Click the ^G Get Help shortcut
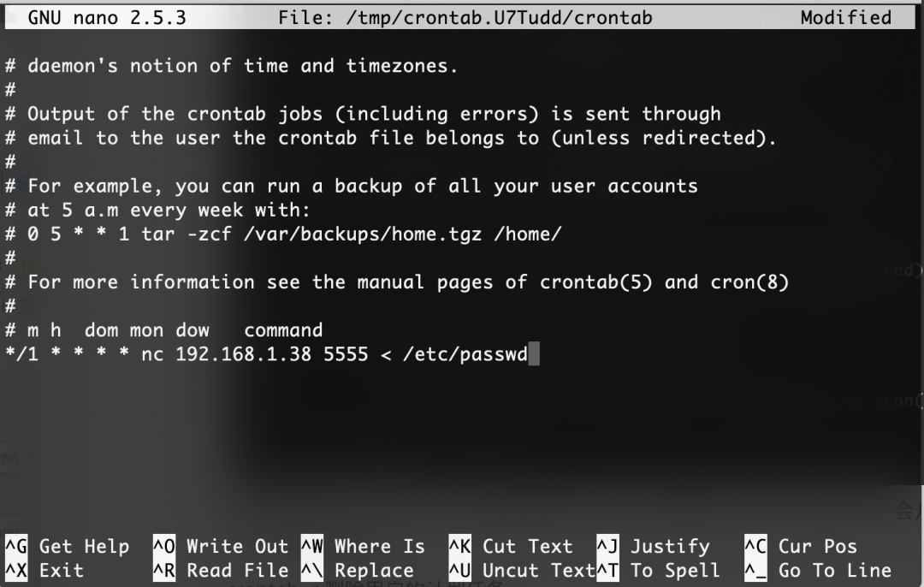Viewport: 924px width, 587px height. [68, 546]
